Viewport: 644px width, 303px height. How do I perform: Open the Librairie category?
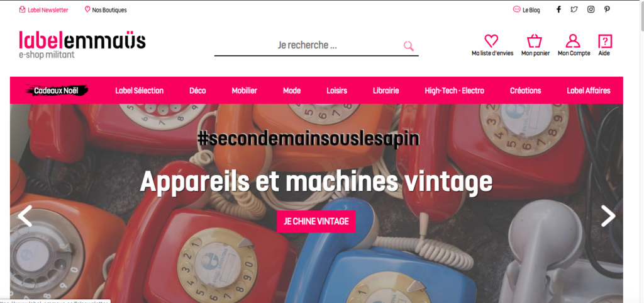coord(386,91)
